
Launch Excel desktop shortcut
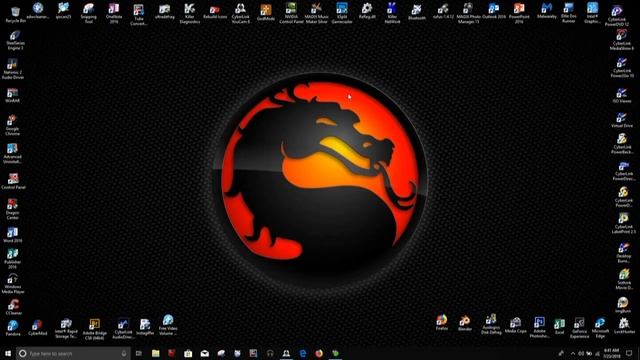click(559, 327)
